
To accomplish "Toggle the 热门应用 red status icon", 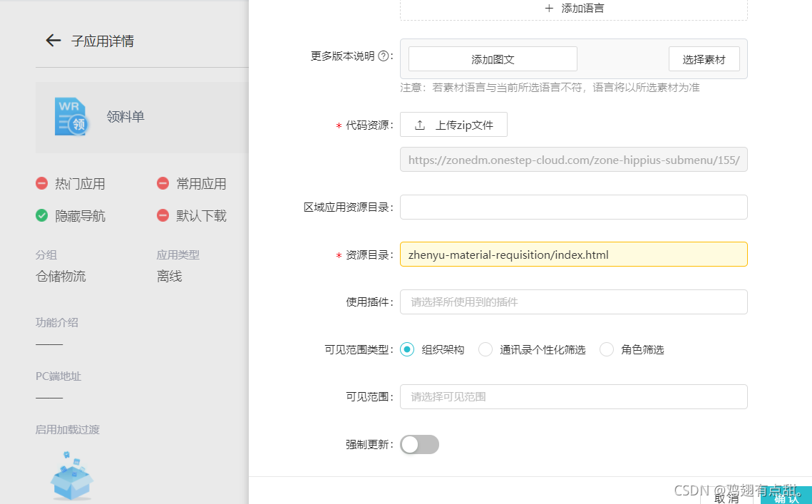I will [41, 183].
